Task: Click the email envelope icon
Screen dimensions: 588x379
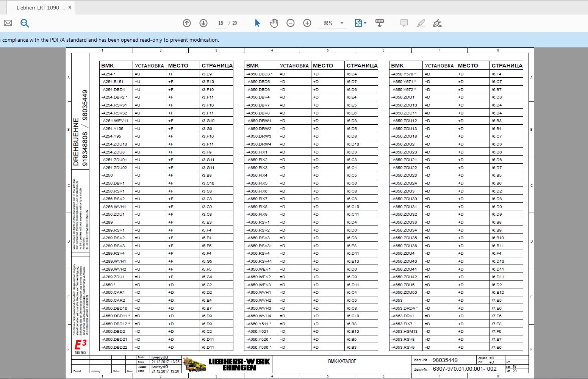Action: [8, 23]
